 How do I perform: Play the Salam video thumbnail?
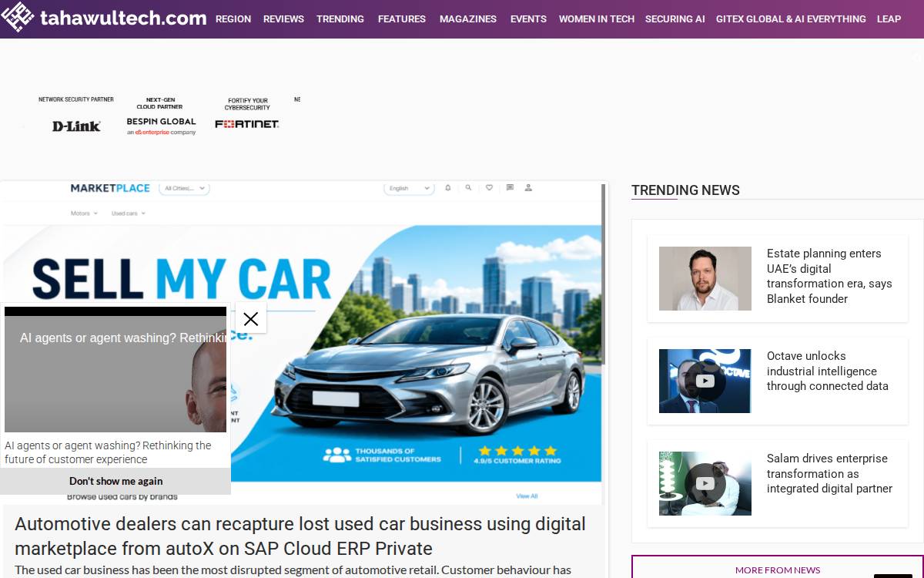[x=705, y=483]
